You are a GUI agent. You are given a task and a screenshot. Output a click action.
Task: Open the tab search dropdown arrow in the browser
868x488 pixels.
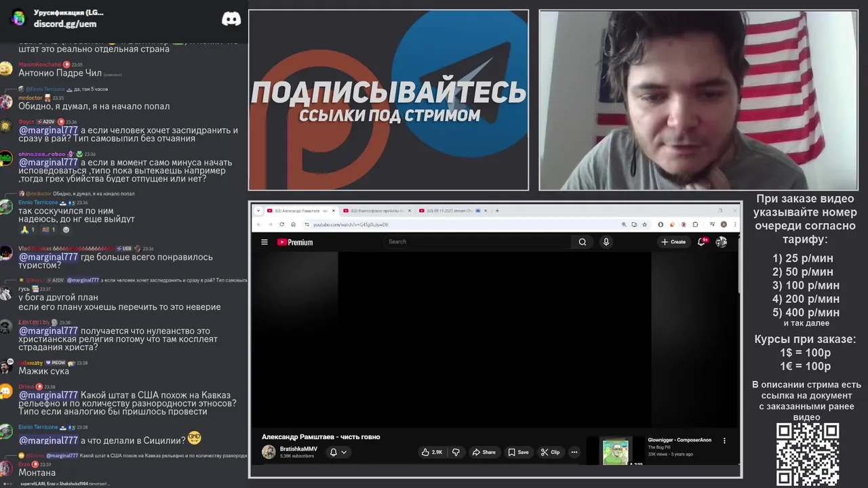(x=258, y=211)
